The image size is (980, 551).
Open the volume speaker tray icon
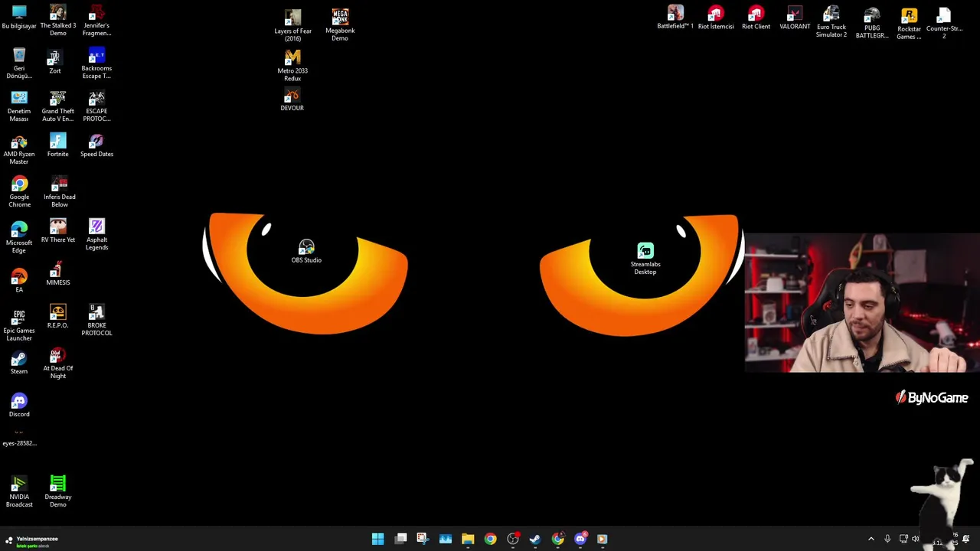pyautogui.click(x=915, y=539)
